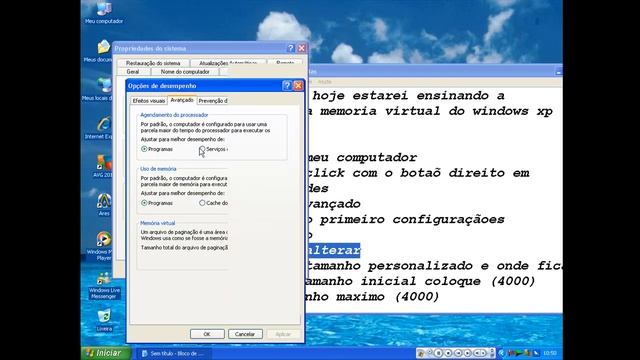Click the help icon in Opções de desempenho

pyautogui.click(x=287, y=85)
